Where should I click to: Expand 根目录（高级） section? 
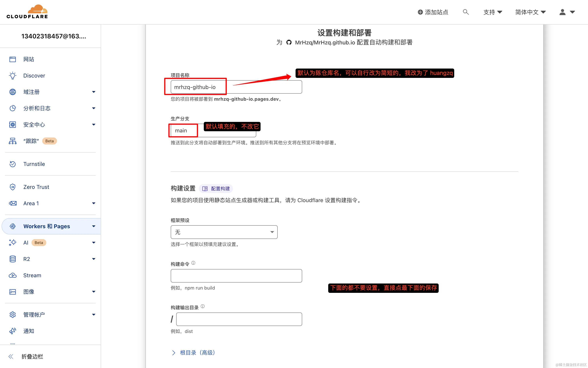click(x=193, y=353)
